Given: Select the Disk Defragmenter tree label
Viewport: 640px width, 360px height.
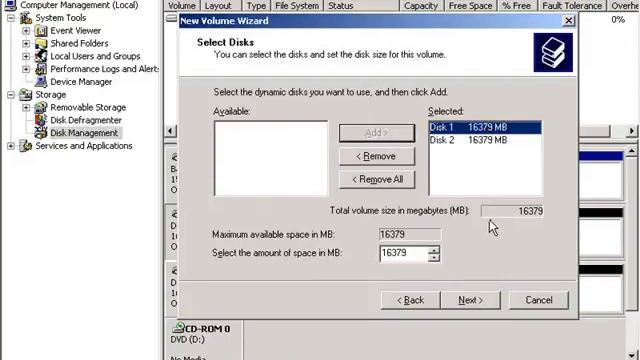Looking at the screenshot, I should (86, 120).
